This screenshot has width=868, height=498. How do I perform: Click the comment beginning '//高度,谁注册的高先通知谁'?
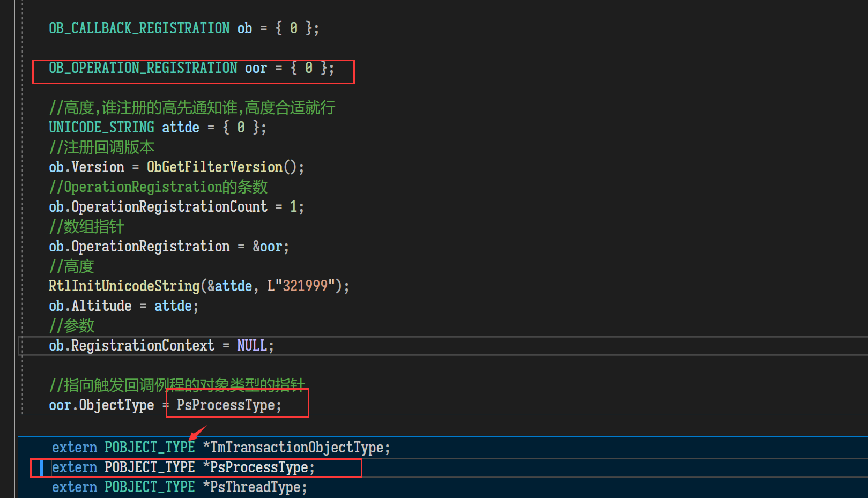(192, 108)
